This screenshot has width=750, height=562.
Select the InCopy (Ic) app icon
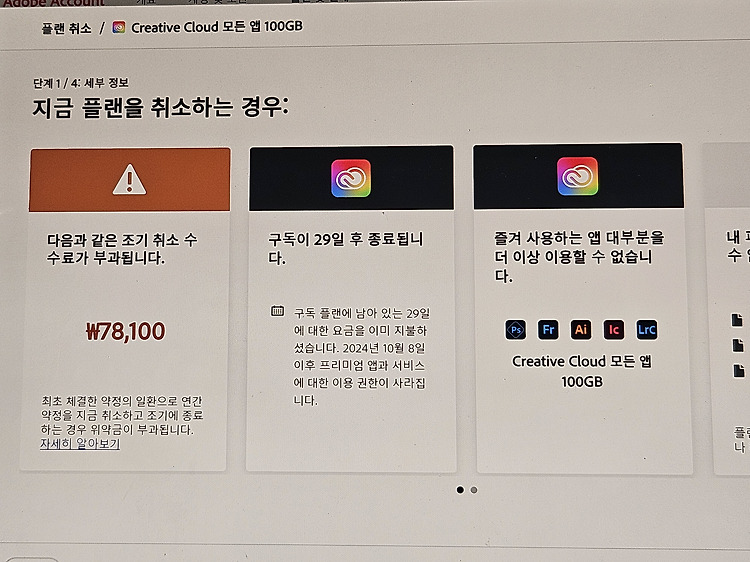(614, 330)
